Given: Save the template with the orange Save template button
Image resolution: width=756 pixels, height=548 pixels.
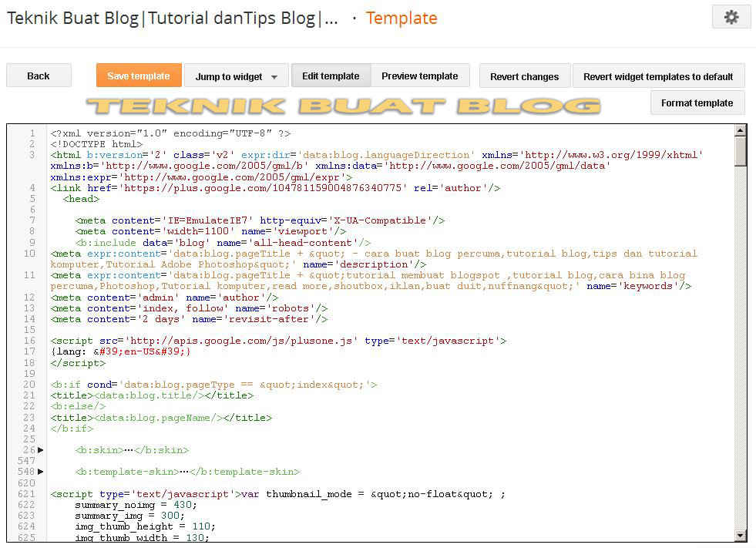Looking at the screenshot, I should click(139, 76).
